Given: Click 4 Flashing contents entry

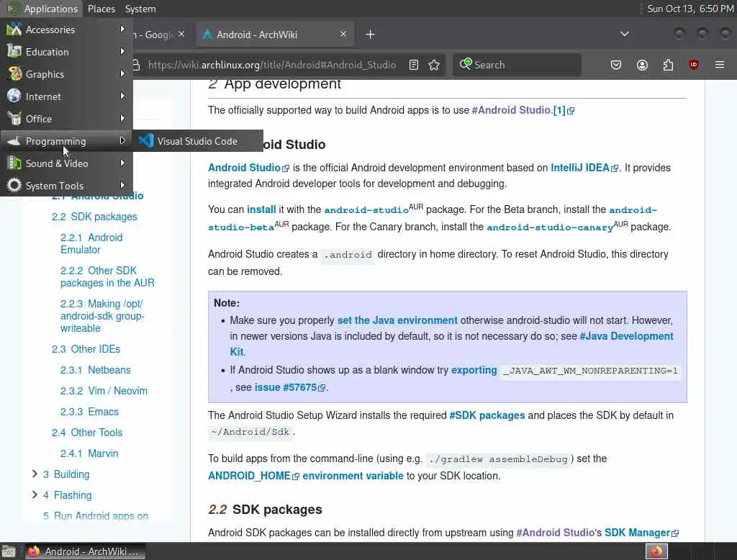Looking at the screenshot, I should coord(68,495).
